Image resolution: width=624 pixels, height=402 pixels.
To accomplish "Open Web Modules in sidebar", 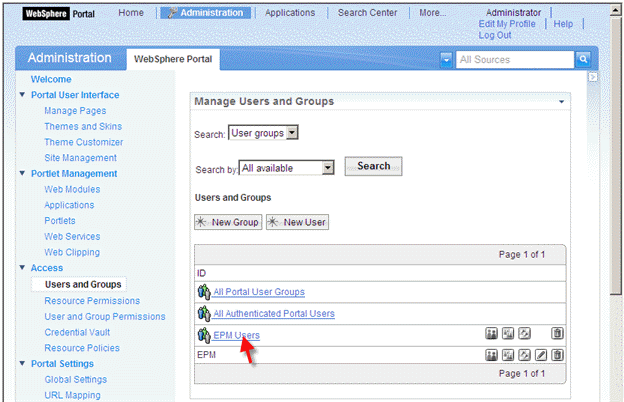I will 72,189.
